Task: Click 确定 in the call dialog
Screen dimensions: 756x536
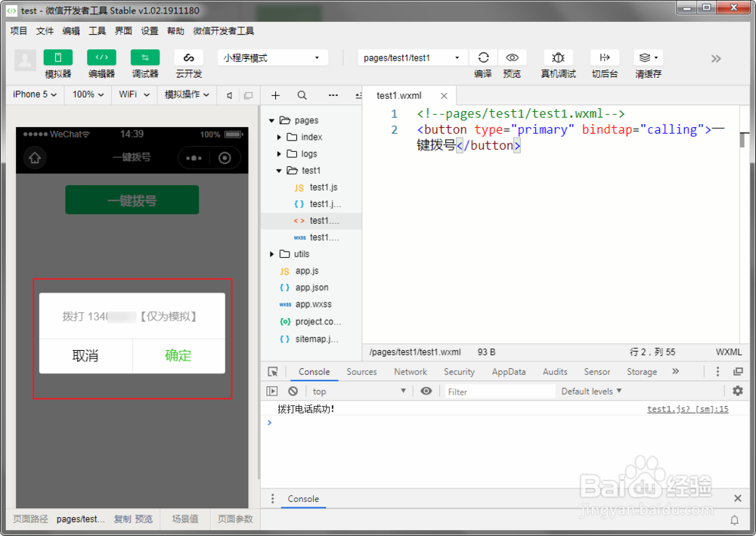Action: 178,356
